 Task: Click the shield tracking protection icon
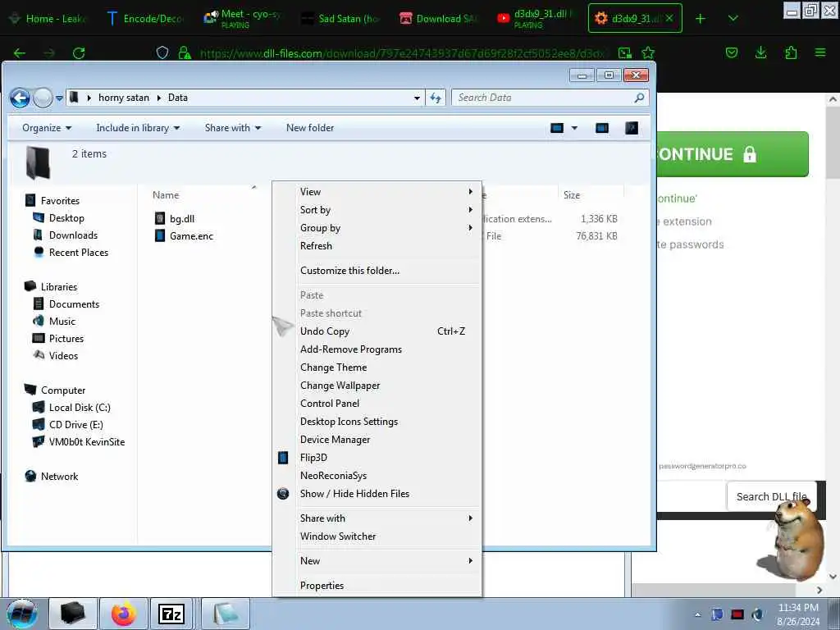click(162, 52)
